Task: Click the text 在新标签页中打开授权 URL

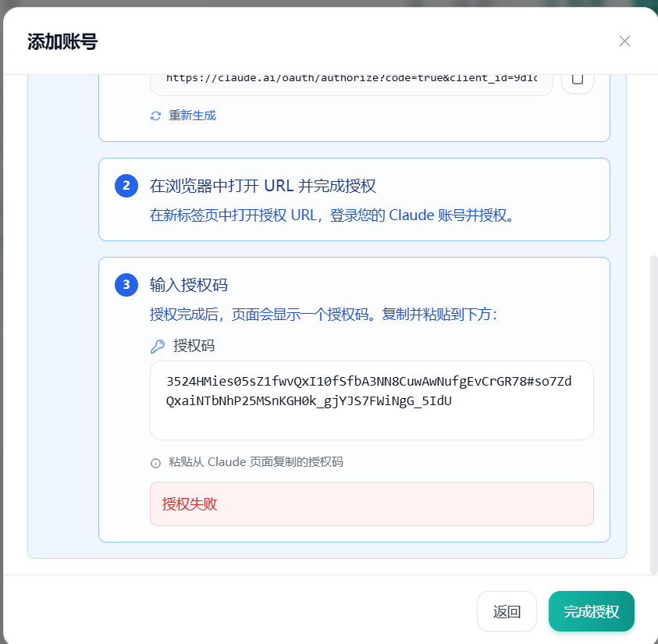Action: 233,215
